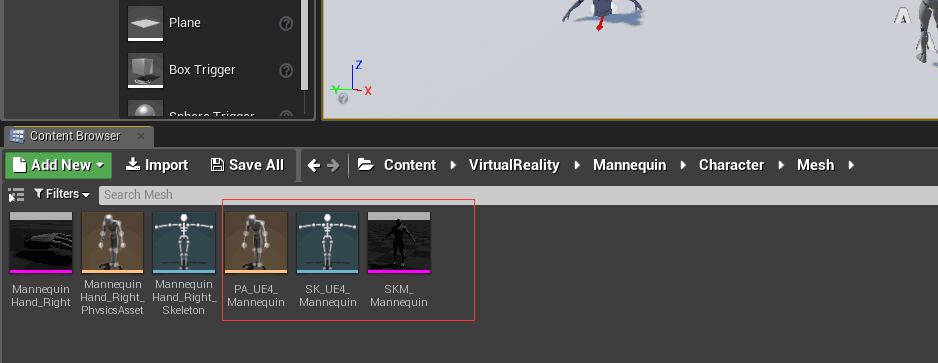938x363 pixels.
Task: Select the Content Browser tab
Action: coord(75,136)
